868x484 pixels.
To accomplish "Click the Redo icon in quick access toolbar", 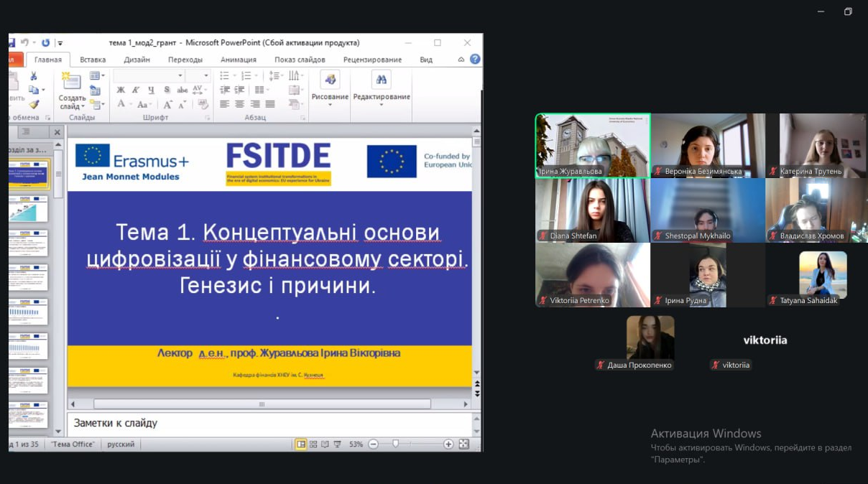I will pyautogui.click(x=46, y=43).
